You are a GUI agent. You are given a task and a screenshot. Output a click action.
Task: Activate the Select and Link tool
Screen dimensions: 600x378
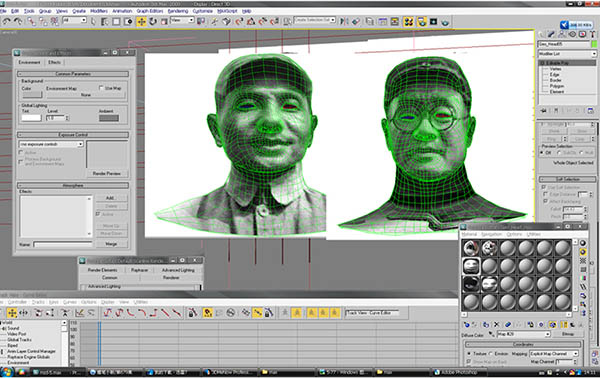[x=31, y=21]
